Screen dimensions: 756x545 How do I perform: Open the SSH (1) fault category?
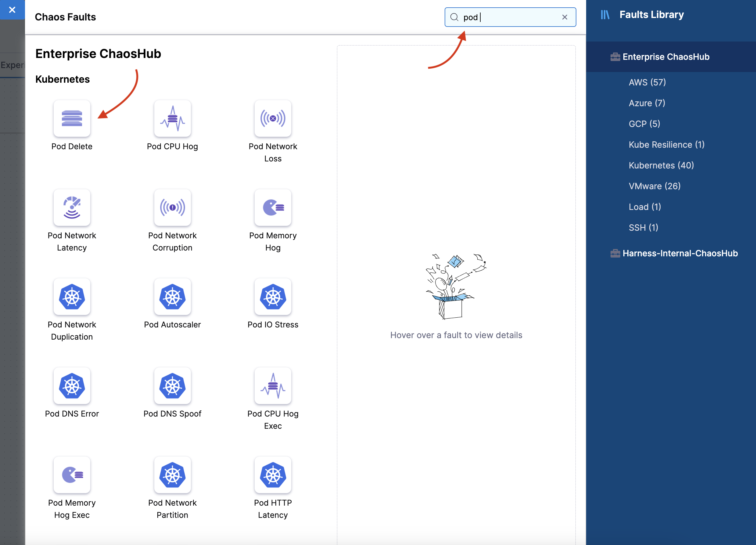(x=643, y=227)
